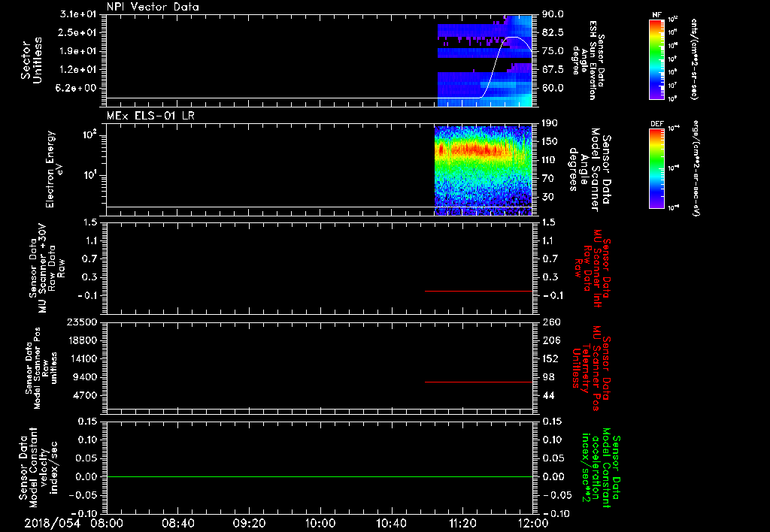Click the NPI sector spectrogram data region

pyautogui.click(x=485, y=61)
